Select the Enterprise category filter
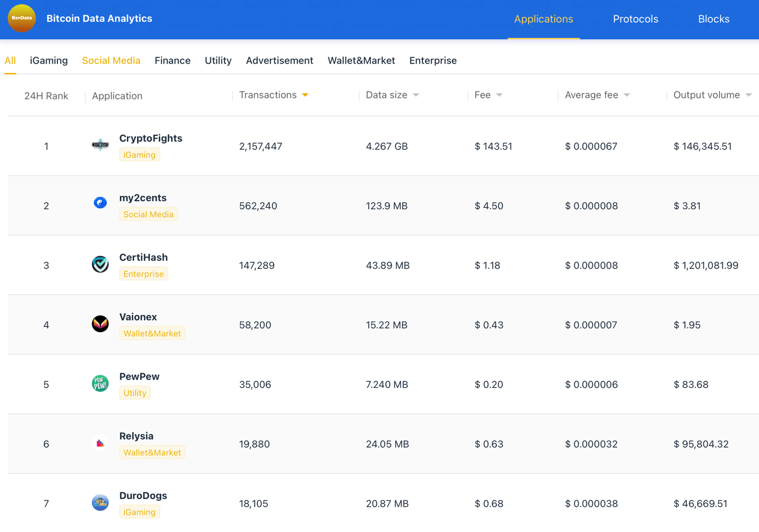The image size is (759, 532). click(433, 61)
